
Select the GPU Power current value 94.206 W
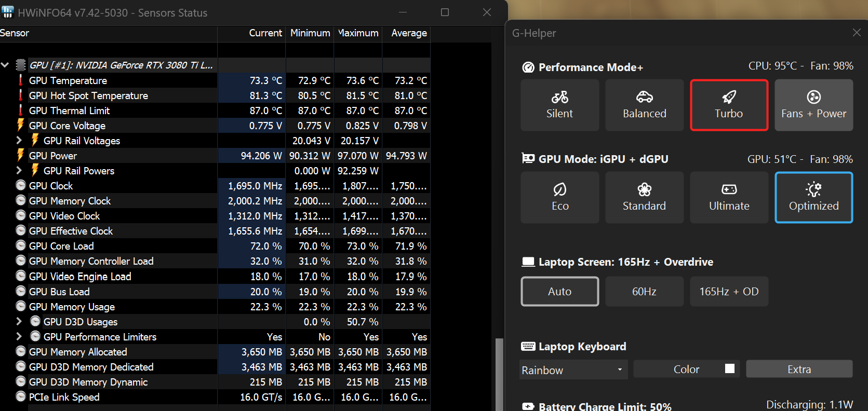click(x=261, y=156)
